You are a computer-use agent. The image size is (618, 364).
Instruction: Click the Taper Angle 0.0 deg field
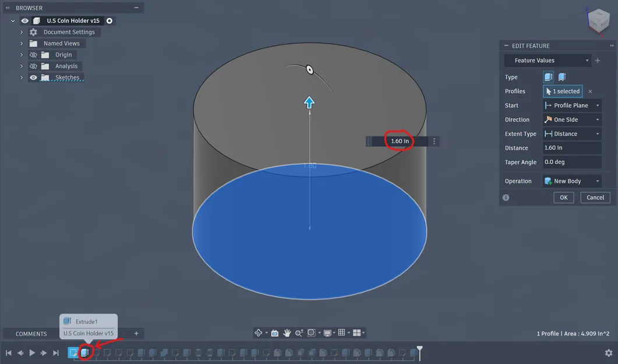click(572, 162)
